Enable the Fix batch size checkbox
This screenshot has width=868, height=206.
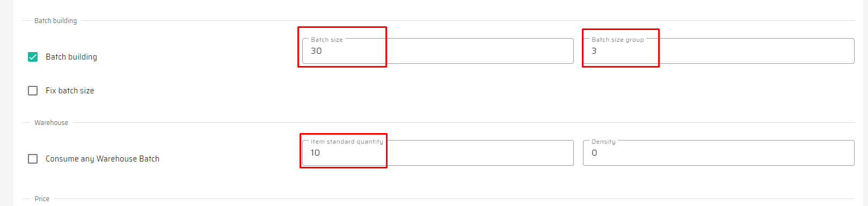[33, 91]
